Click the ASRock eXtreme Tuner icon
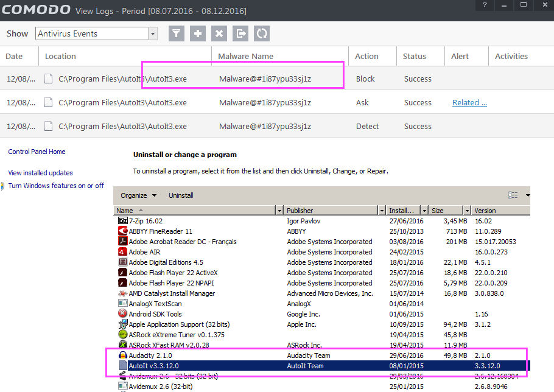The image size is (554, 392). coord(122,334)
